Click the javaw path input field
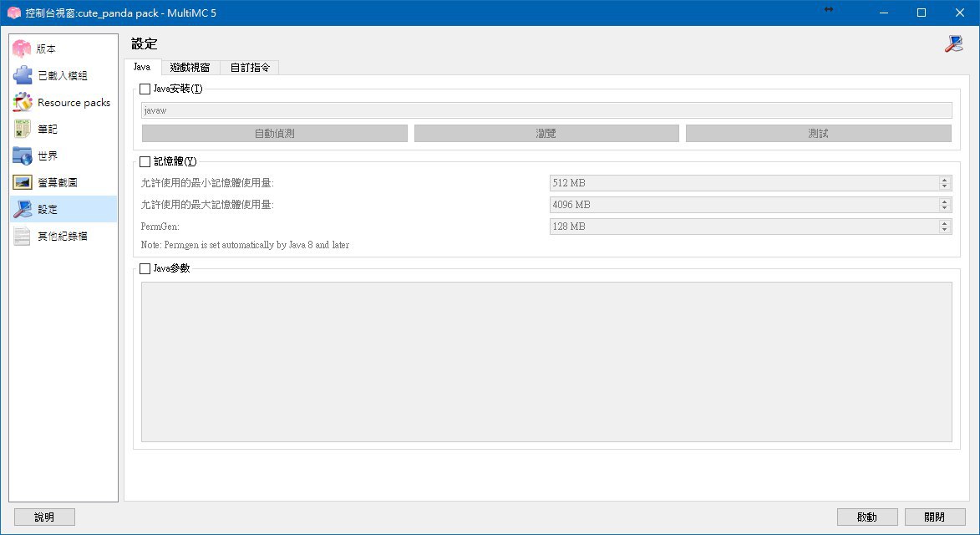This screenshot has height=535, width=980. [x=546, y=110]
